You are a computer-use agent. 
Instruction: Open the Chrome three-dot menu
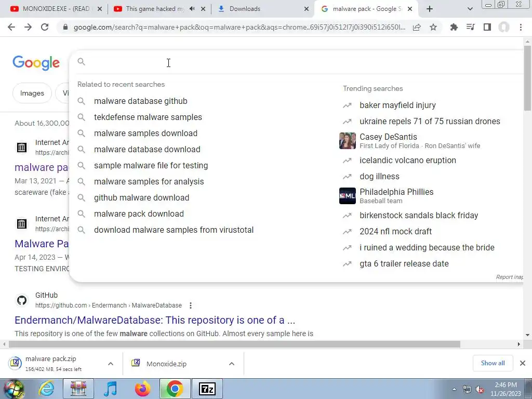tap(521, 27)
